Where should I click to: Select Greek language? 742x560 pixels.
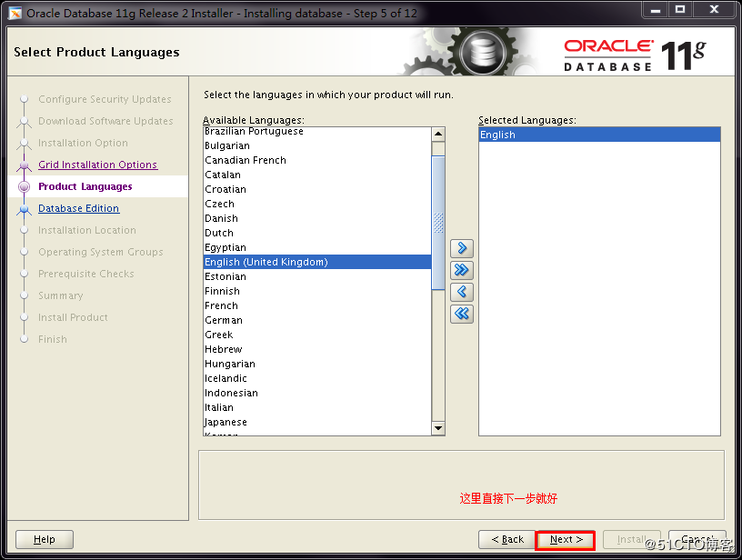pyautogui.click(x=317, y=335)
